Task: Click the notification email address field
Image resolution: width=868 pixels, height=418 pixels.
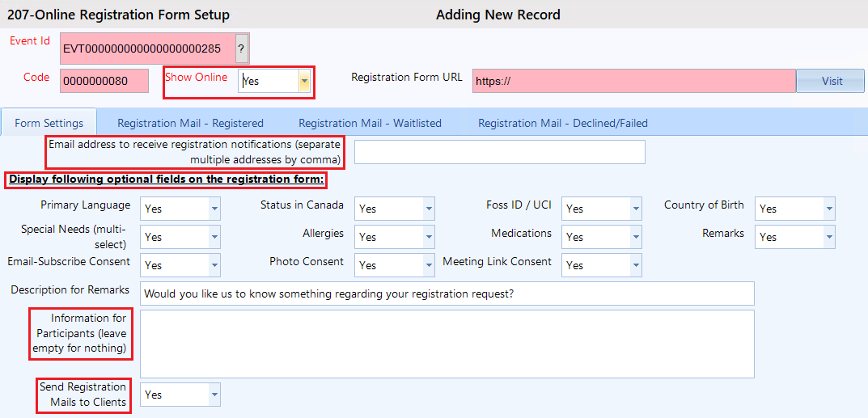Action: 499,152
